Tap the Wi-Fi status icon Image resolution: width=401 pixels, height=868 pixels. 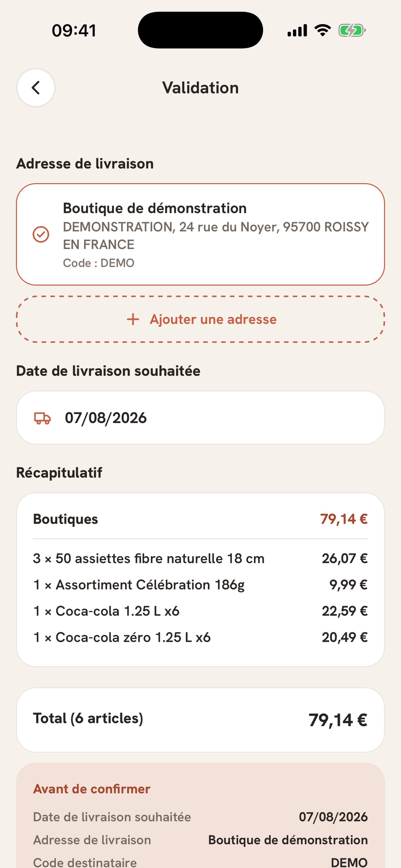(323, 30)
